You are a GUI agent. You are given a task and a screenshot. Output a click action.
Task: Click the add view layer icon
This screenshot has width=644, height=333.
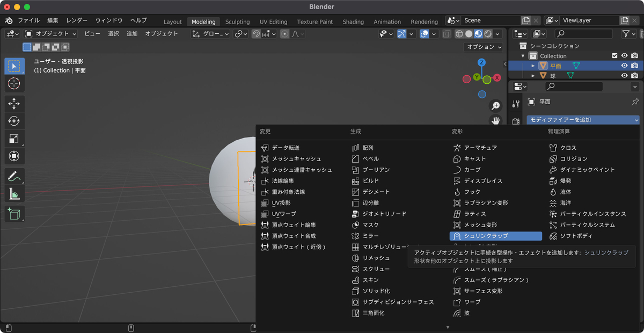(x=624, y=20)
